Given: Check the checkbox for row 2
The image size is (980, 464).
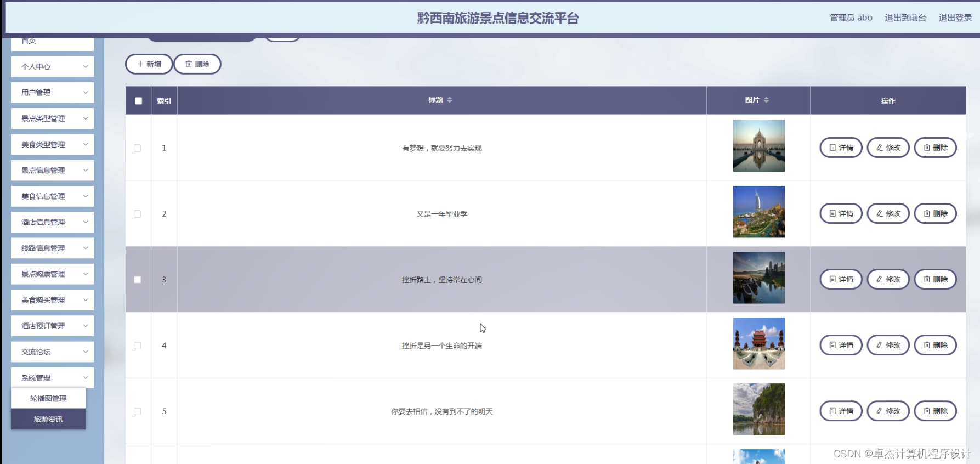Looking at the screenshot, I should click(x=138, y=214).
